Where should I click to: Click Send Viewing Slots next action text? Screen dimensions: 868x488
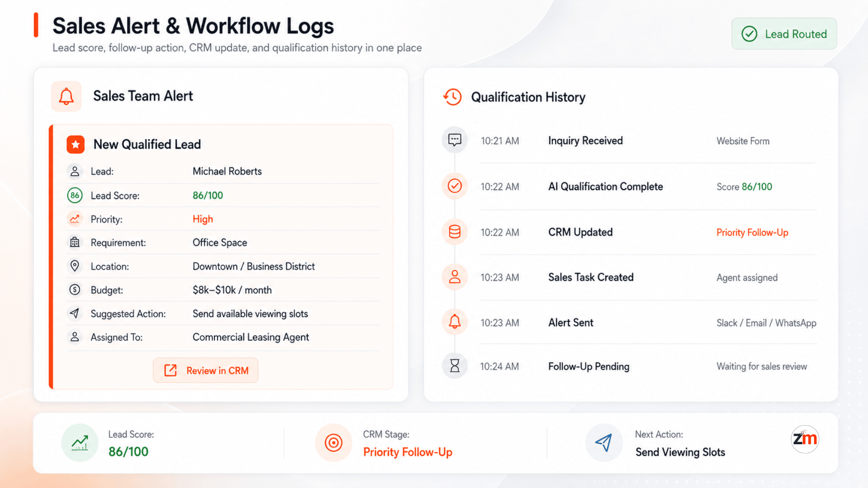tap(680, 452)
